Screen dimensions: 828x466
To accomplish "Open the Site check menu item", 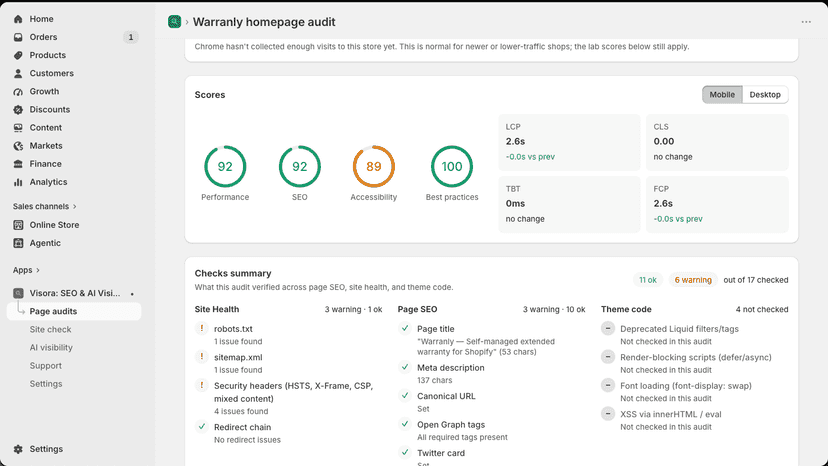I will coord(50,329).
